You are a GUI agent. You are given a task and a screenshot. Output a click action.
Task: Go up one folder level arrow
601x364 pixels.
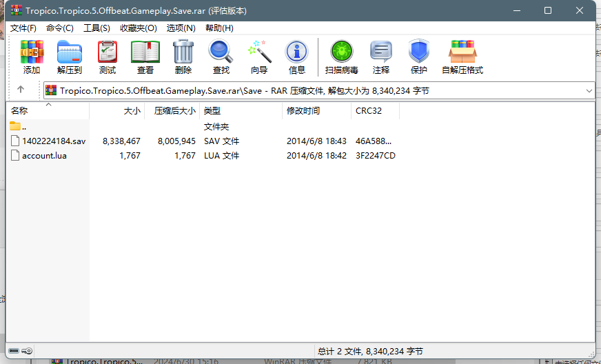[21, 90]
